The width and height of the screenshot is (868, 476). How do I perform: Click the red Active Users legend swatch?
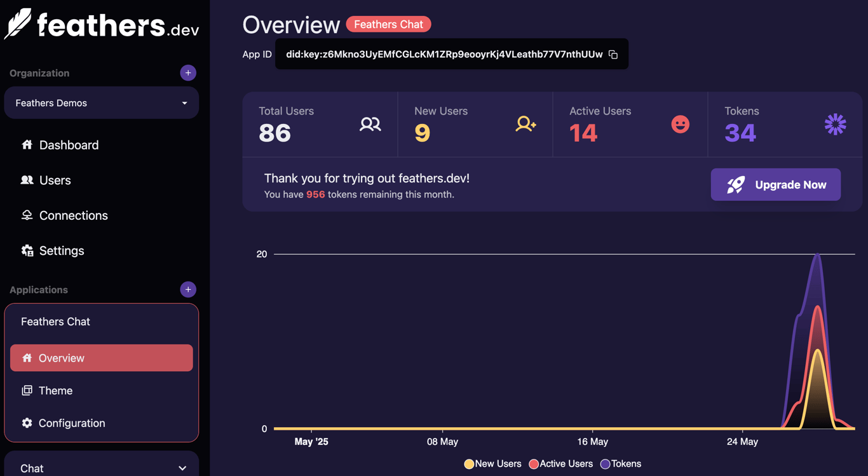[x=534, y=464]
